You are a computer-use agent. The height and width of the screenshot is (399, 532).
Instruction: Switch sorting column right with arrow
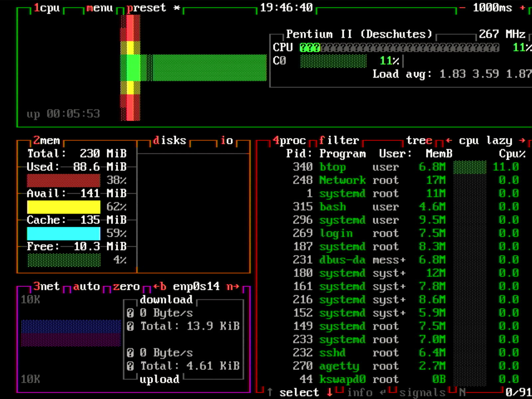[522, 140]
